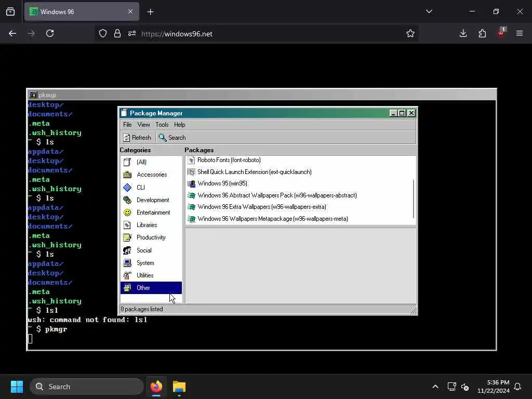Close the Windows 96 browser tab

[x=130, y=11]
